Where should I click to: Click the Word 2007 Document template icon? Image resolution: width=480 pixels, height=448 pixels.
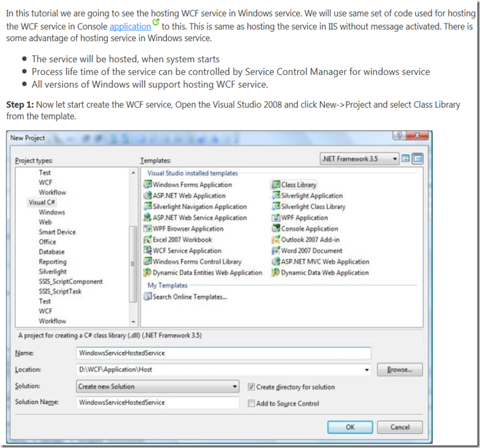(276, 251)
